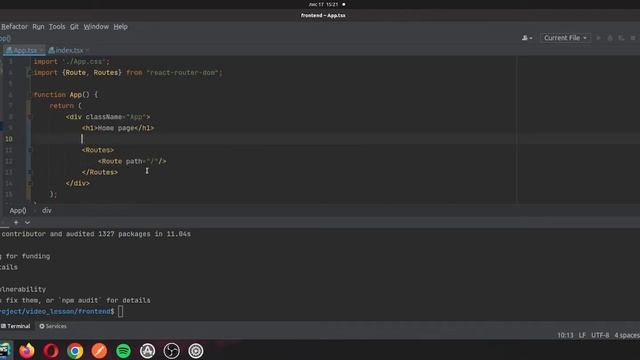Click the Debug bug icon in toolbar
The width and height of the screenshot is (640, 360).
(x=610, y=38)
